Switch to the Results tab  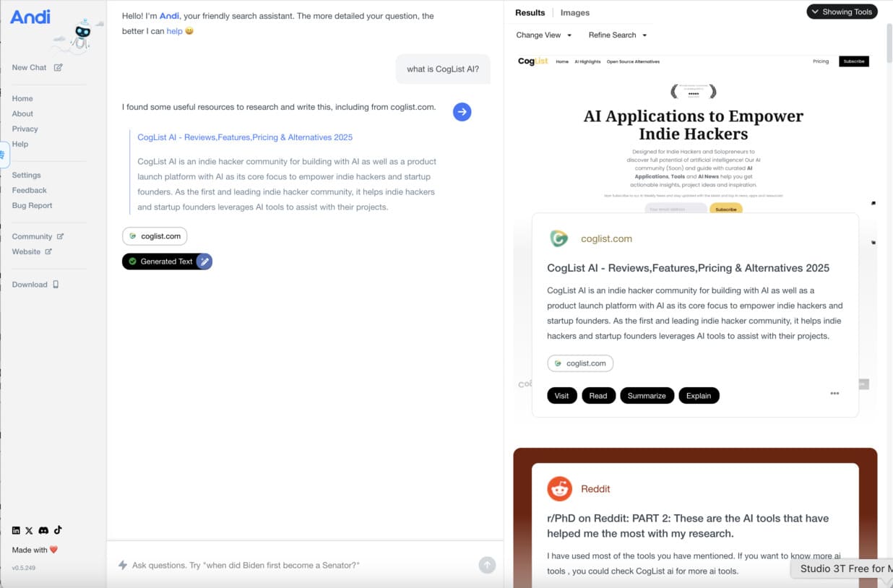530,13
